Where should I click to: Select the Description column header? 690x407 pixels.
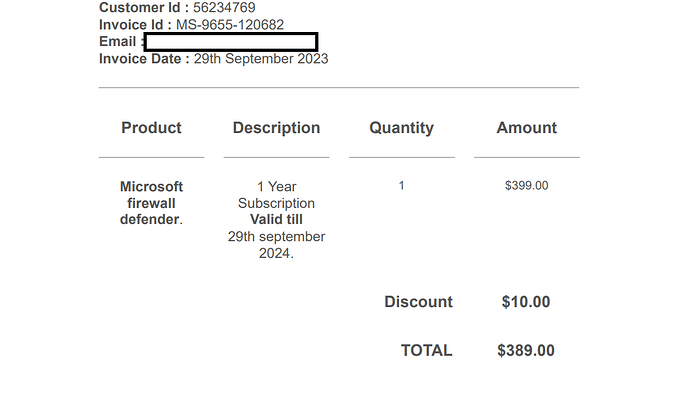click(x=276, y=128)
